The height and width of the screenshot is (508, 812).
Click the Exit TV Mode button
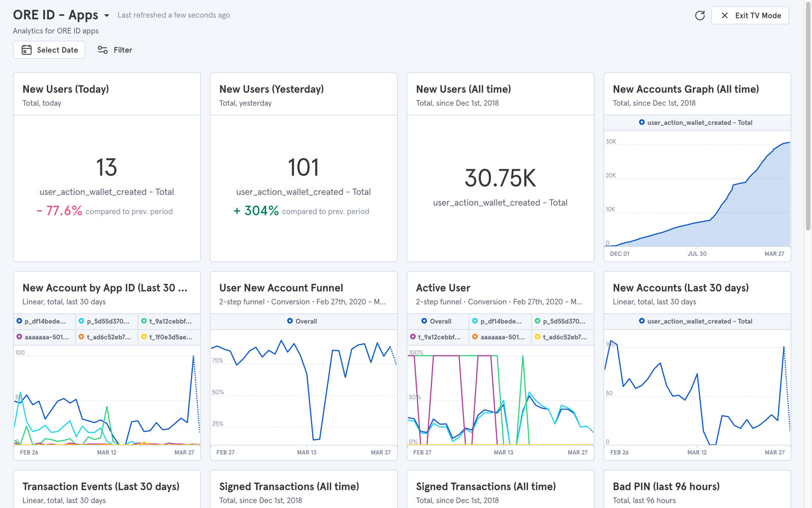click(x=750, y=15)
